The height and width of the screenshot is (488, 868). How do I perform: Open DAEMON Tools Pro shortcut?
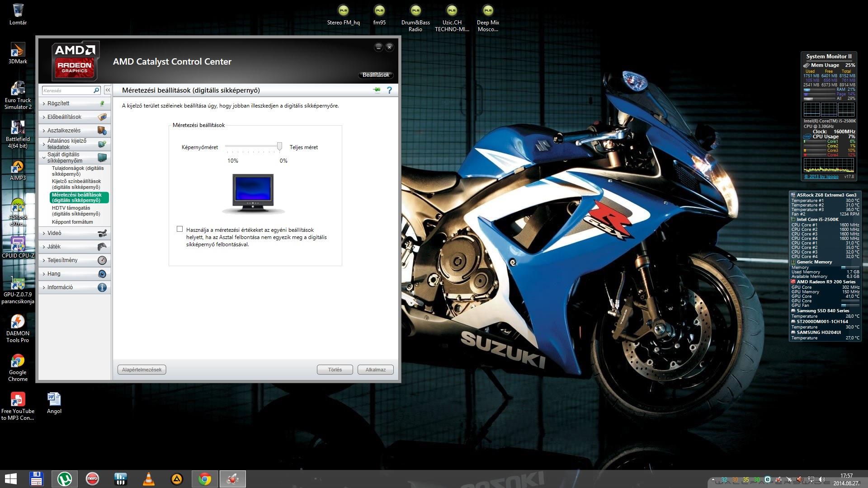coord(18,322)
